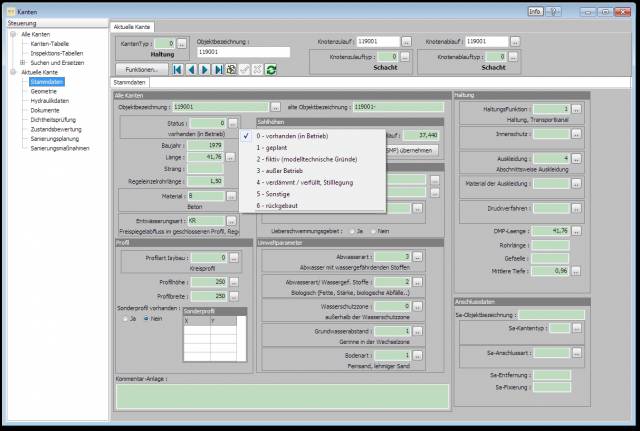Go to the first record navigation arrow
The width and height of the screenshot is (640, 431).
point(178,69)
